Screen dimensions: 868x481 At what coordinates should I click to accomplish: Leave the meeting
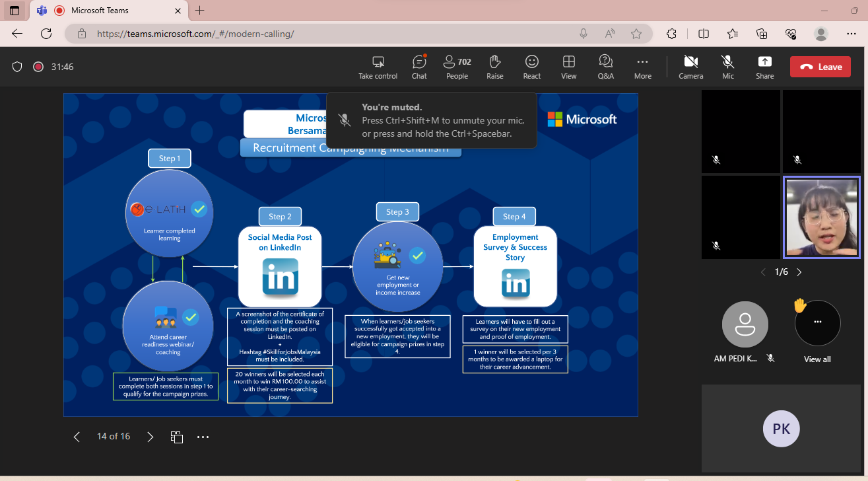820,67
